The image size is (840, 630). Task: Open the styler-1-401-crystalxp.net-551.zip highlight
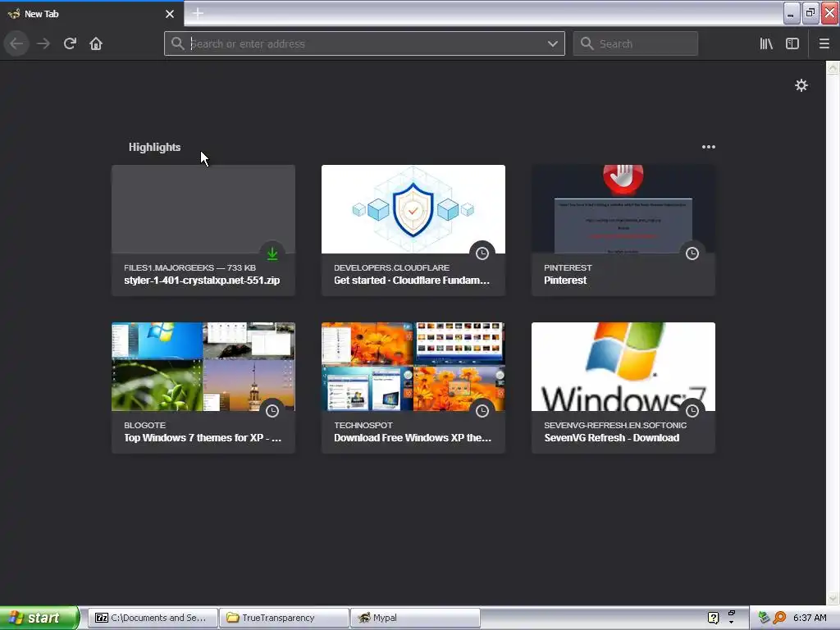(x=202, y=281)
